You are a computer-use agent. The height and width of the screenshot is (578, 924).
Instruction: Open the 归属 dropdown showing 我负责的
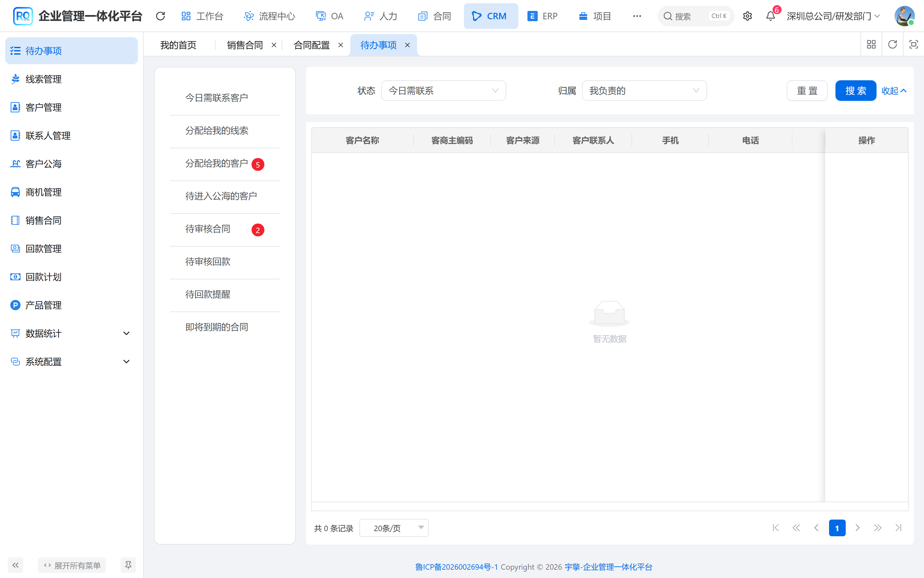click(x=644, y=91)
